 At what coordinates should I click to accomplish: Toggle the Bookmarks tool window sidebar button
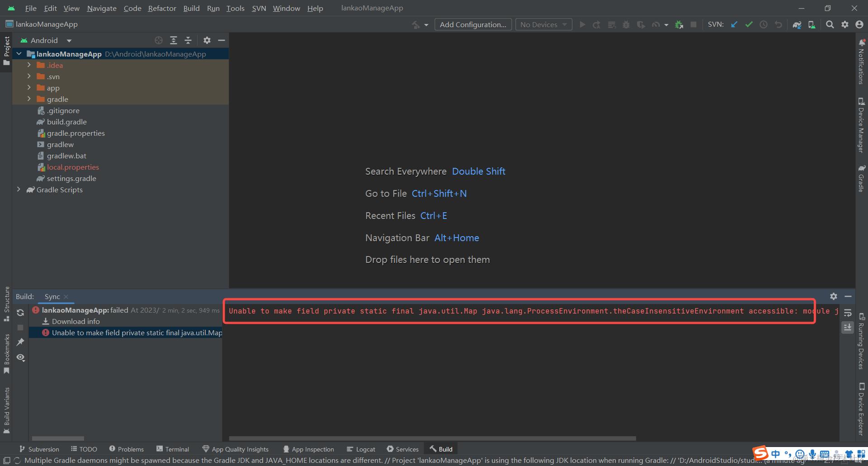6,354
